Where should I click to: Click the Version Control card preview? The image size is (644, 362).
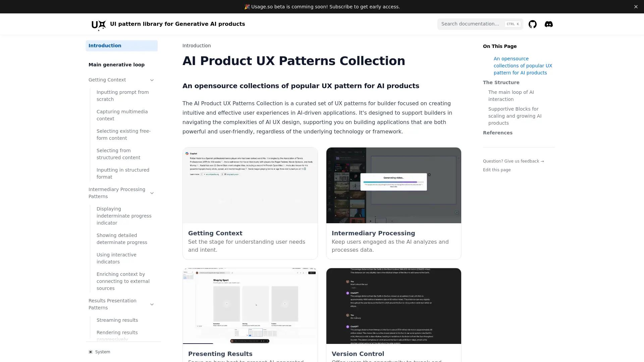click(393, 306)
